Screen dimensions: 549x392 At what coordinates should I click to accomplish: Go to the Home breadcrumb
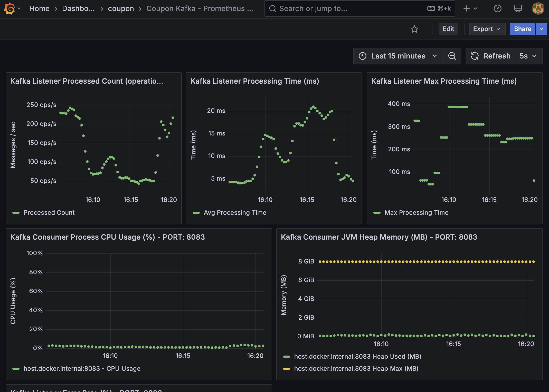coord(39,8)
